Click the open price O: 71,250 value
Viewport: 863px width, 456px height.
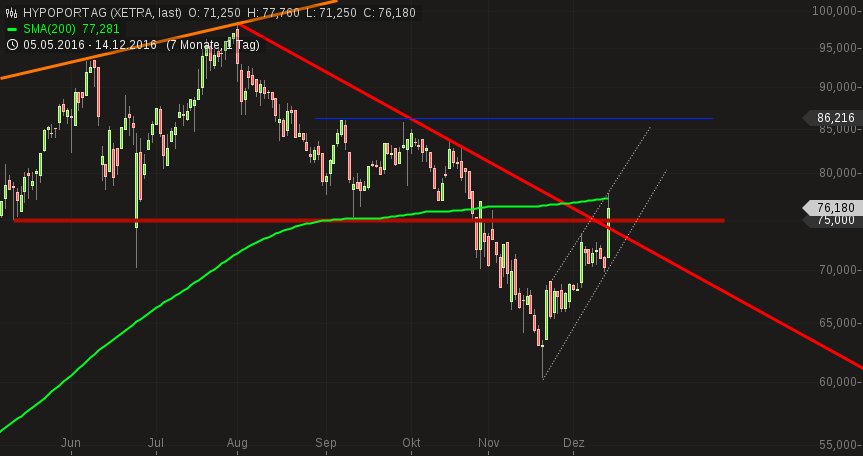(214, 13)
